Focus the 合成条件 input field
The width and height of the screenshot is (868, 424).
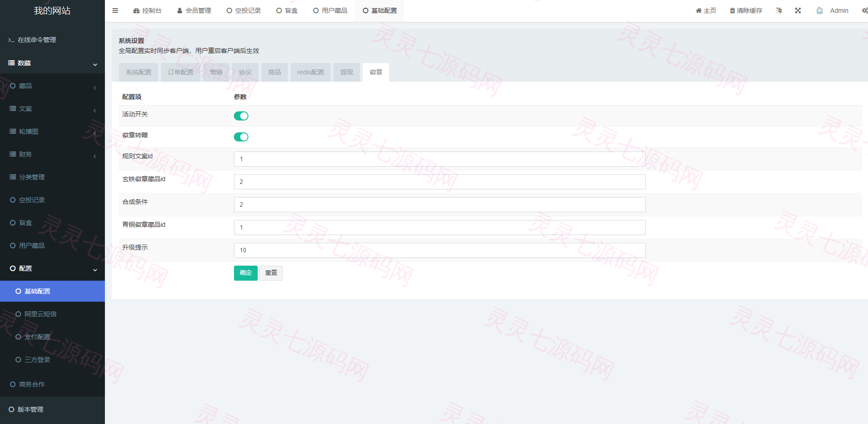coord(440,204)
